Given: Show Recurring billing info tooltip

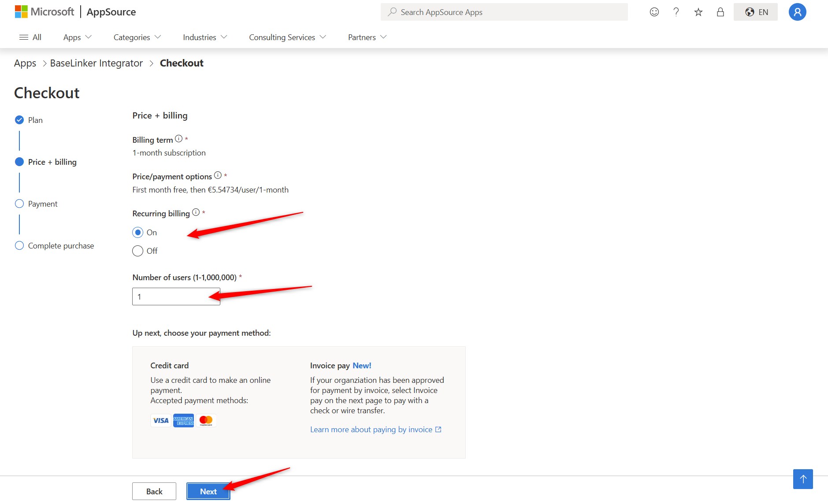Looking at the screenshot, I should pos(196,212).
